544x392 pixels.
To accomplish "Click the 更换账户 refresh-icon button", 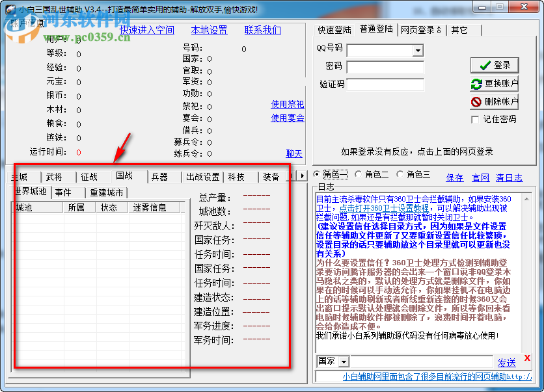I will coord(495,83).
